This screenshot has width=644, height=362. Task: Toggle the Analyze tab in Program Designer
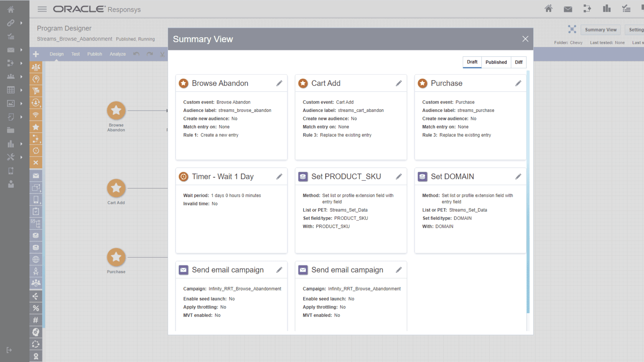coord(118,54)
